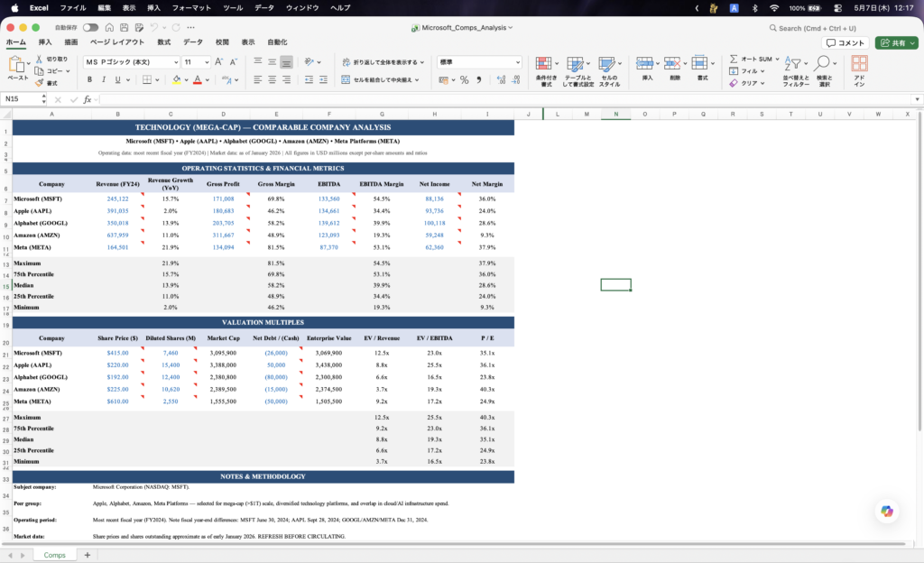Screen dimensions: 924x563
Task: Open セルのスタイル cell styles
Action: click(609, 71)
